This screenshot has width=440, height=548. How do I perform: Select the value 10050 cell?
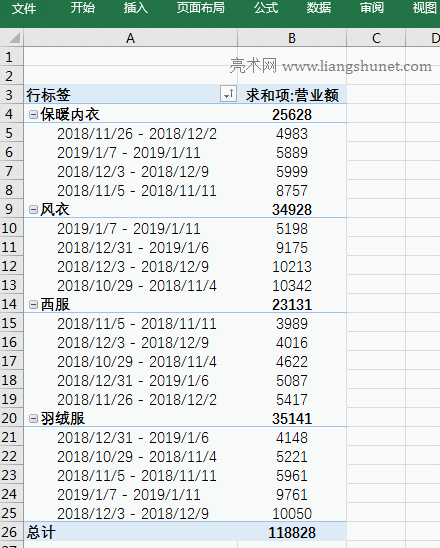click(292, 513)
